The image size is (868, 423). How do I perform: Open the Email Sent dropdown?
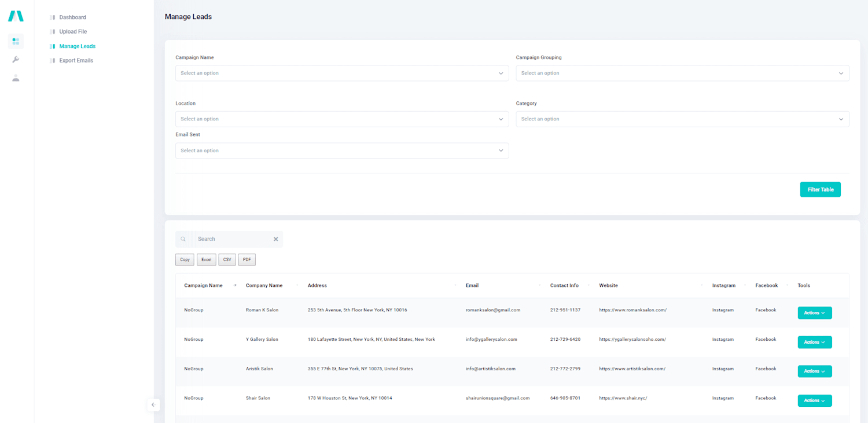(x=342, y=150)
